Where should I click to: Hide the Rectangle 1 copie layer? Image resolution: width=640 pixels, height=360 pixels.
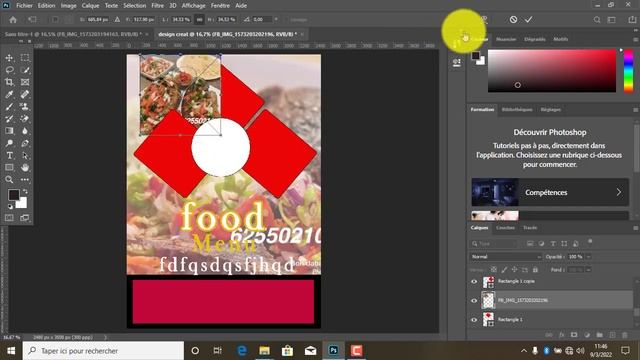474,282
